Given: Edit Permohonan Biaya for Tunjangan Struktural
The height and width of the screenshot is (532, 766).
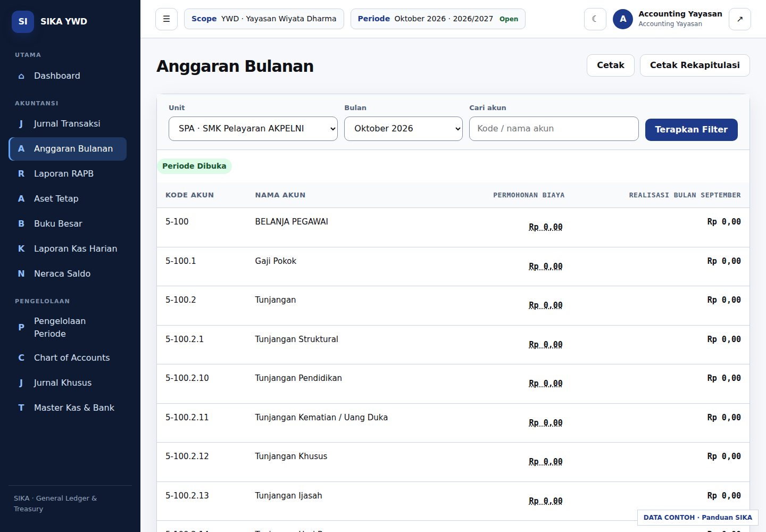Looking at the screenshot, I should click(x=545, y=345).
